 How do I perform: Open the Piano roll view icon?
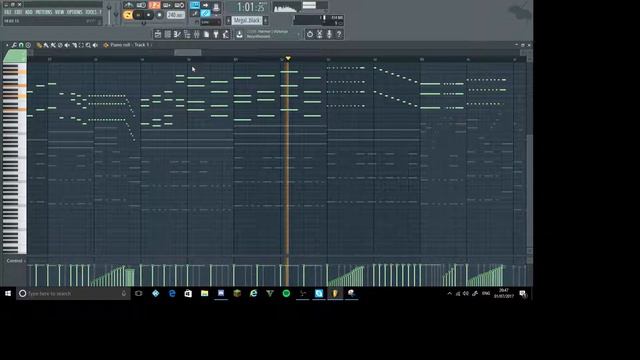click(x=177, y=34)
